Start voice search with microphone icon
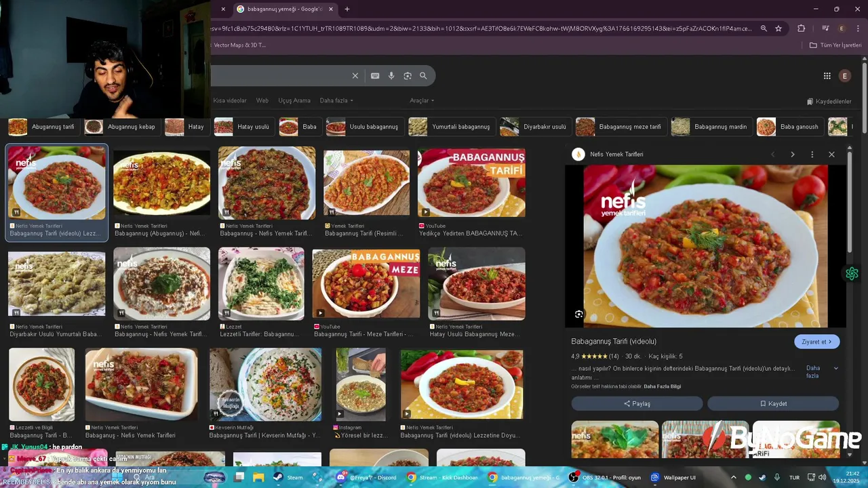The height and width of the screenshot is (488, 868). click(391, 76)
